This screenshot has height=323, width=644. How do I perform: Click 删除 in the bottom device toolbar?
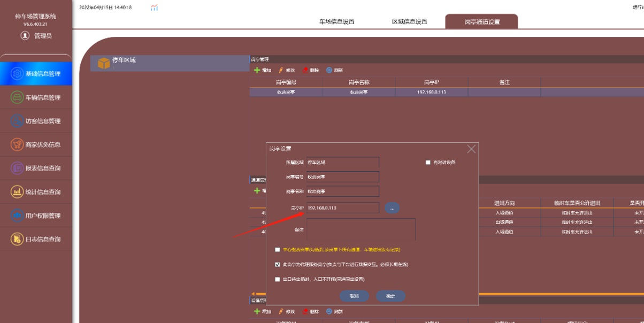pyautogui.click(x=311, y=311)
